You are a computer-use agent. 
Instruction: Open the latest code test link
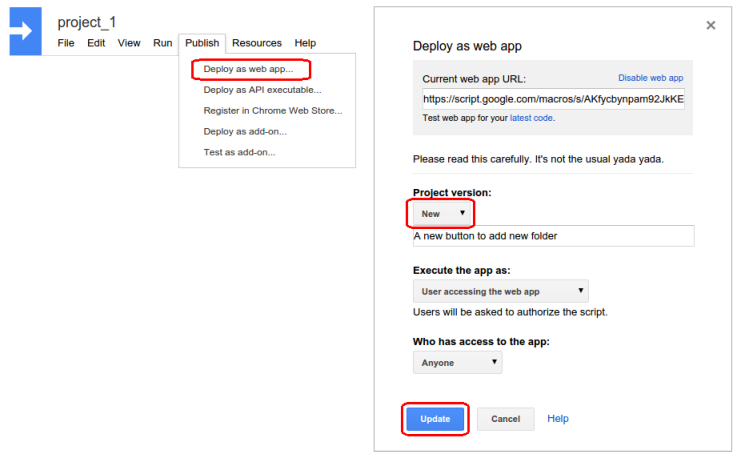pos(531,118)
